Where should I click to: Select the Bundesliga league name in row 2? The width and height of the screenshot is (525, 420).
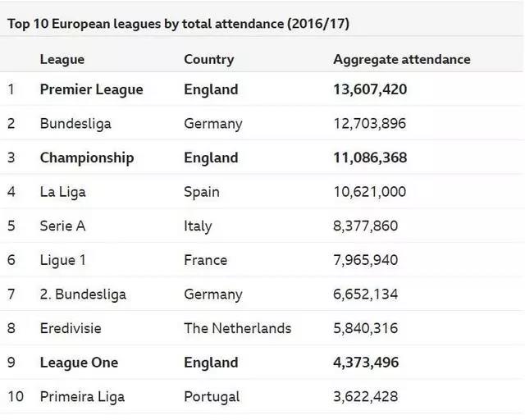pyautogui.click(x=75, y=124)
